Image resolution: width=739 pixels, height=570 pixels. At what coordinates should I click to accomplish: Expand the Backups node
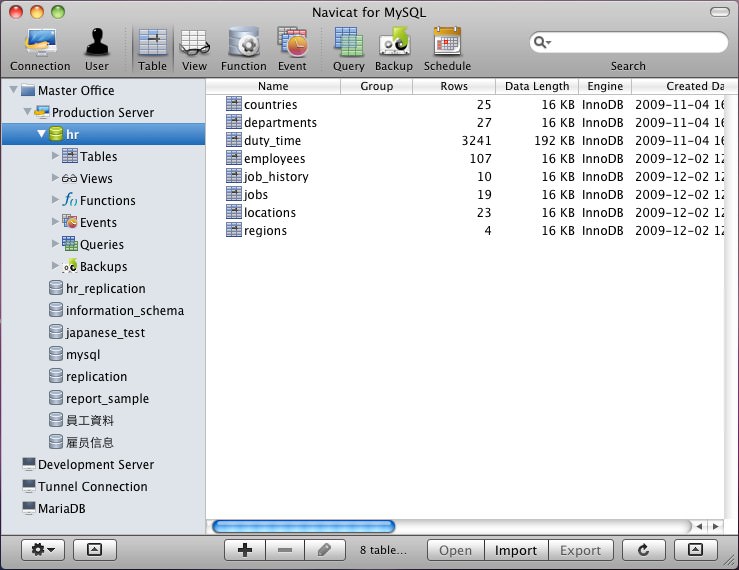pyautogui.click(x=55, y=265)
